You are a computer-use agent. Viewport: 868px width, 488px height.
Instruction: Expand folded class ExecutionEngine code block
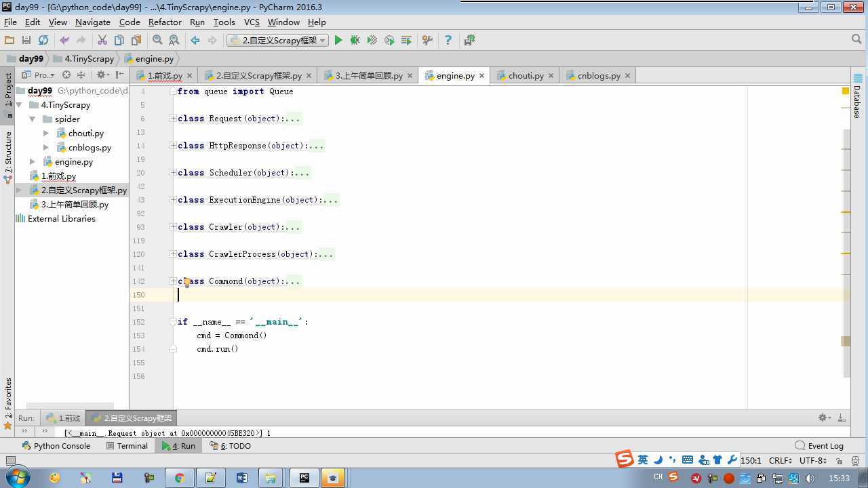point(174,200)
